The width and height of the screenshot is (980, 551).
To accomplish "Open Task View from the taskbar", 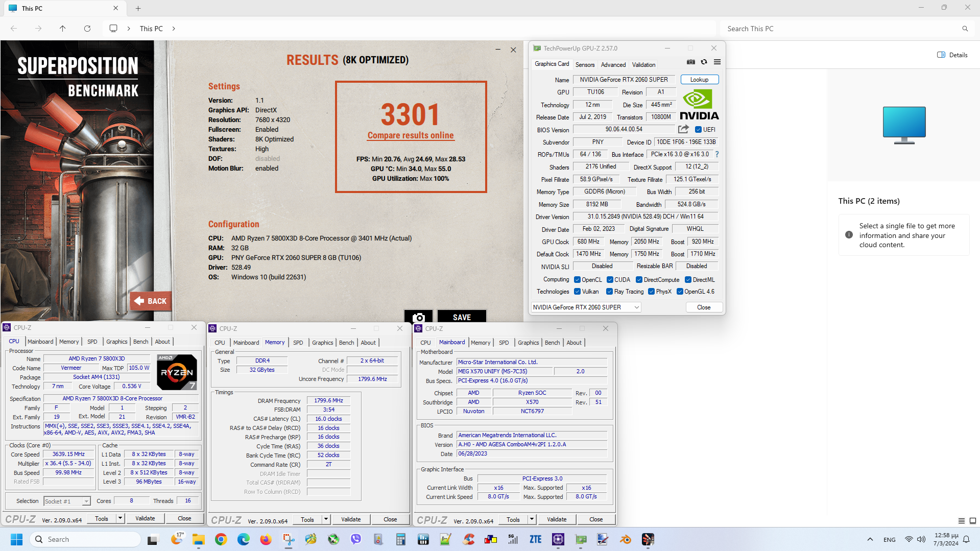I will pyautogui.click(x=153, y=539).
